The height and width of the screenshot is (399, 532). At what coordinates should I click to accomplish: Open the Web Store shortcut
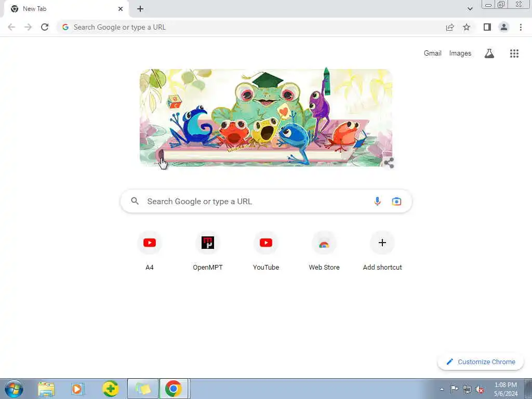point(324,251)
